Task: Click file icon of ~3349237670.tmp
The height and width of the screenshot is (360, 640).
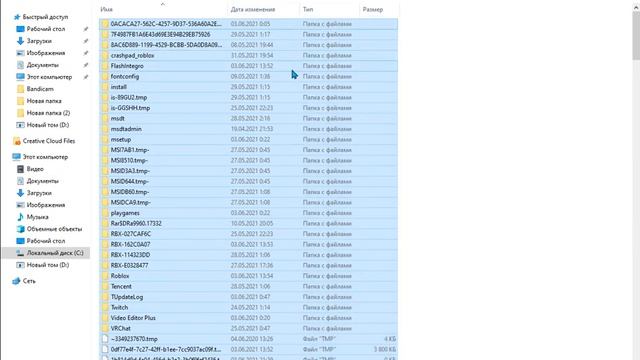Action: click(105, 339)
